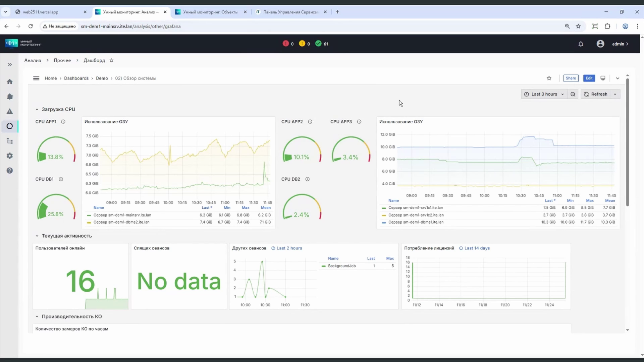Click the Grafana hamburger menu icon

(x=36, y=78)
